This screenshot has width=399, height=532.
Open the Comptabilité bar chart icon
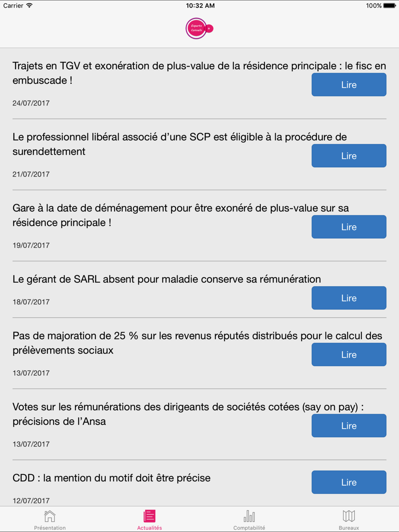[x=249, y=516]
